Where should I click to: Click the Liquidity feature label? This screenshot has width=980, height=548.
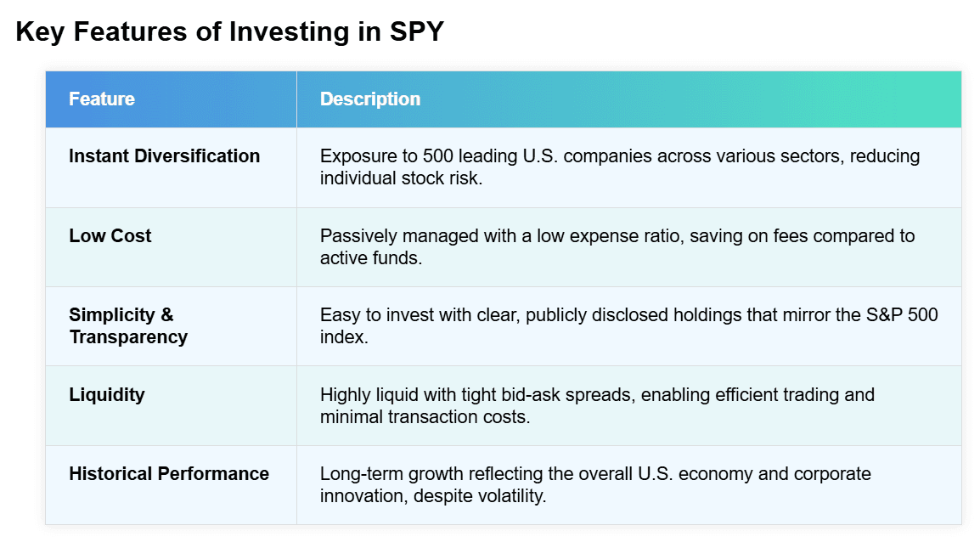click(106, 395)
